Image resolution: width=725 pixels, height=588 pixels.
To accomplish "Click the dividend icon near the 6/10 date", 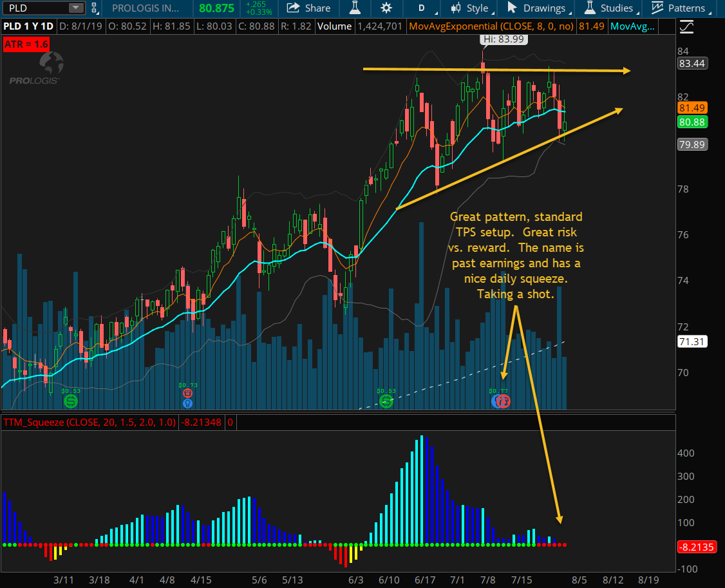I will 386,401.
